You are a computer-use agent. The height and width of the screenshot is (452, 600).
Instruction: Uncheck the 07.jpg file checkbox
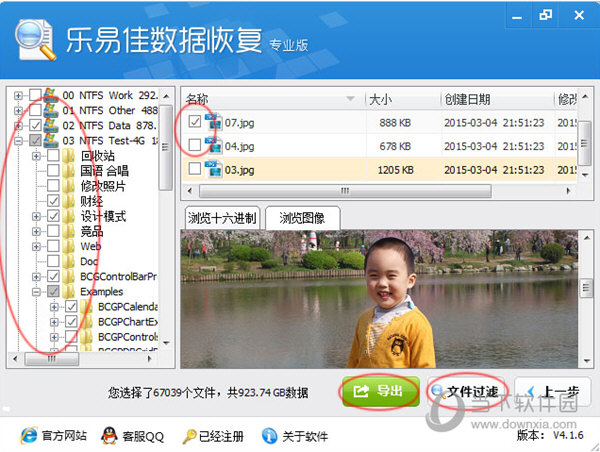point(195,122)
